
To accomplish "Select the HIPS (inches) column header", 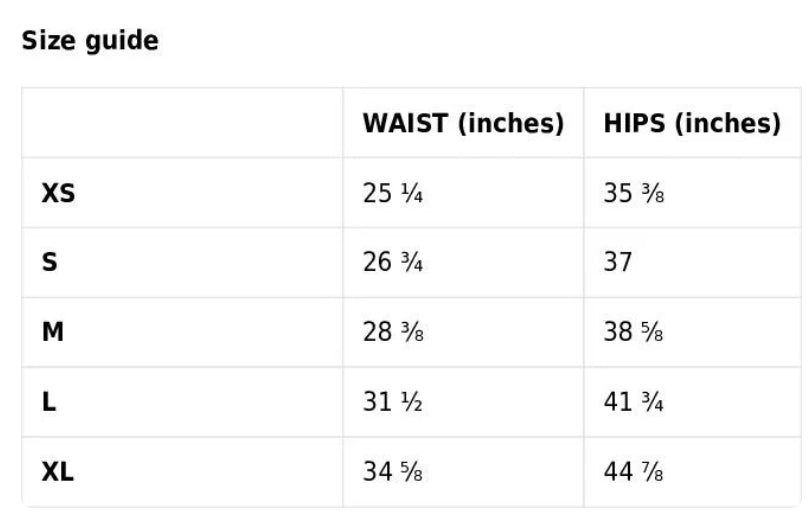I will coord(692,123).
